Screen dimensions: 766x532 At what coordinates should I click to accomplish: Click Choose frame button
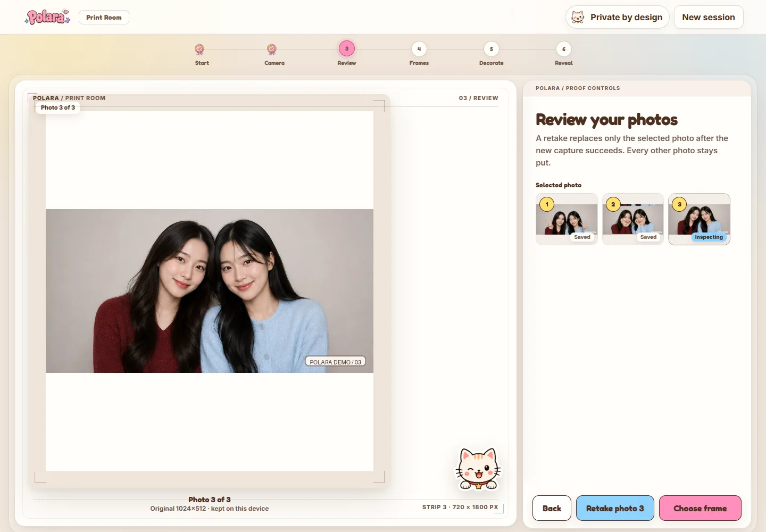(x=700, y=508)
